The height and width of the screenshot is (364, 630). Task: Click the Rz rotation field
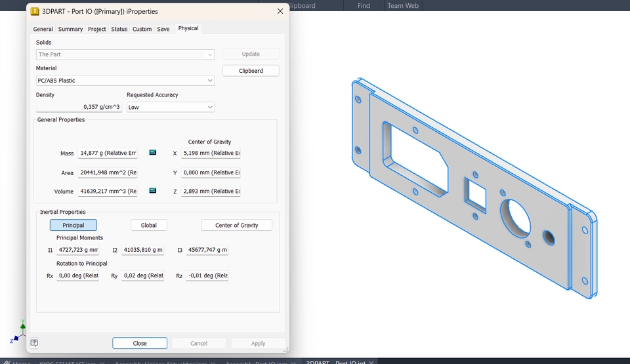point(207,275)
